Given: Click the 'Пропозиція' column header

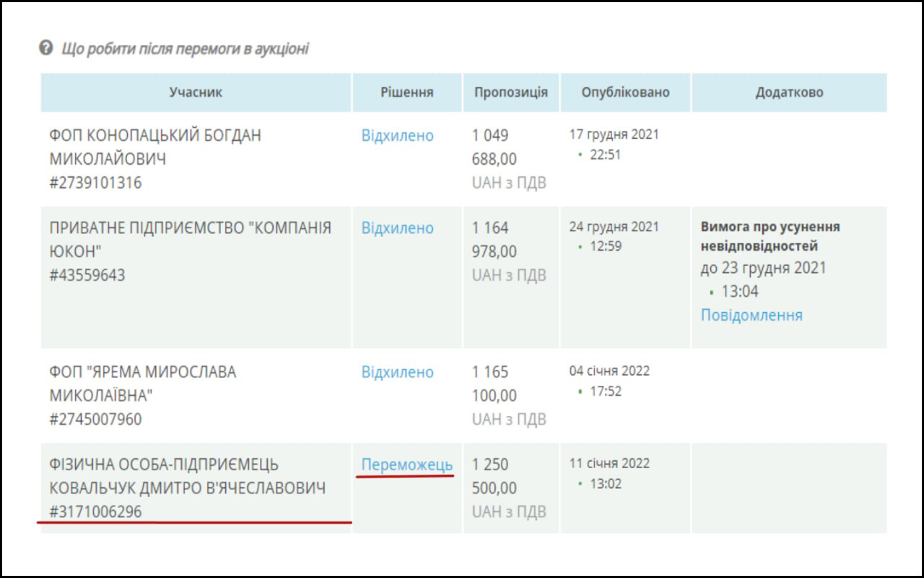Looking at the screenshot, I should coord(510,92).
